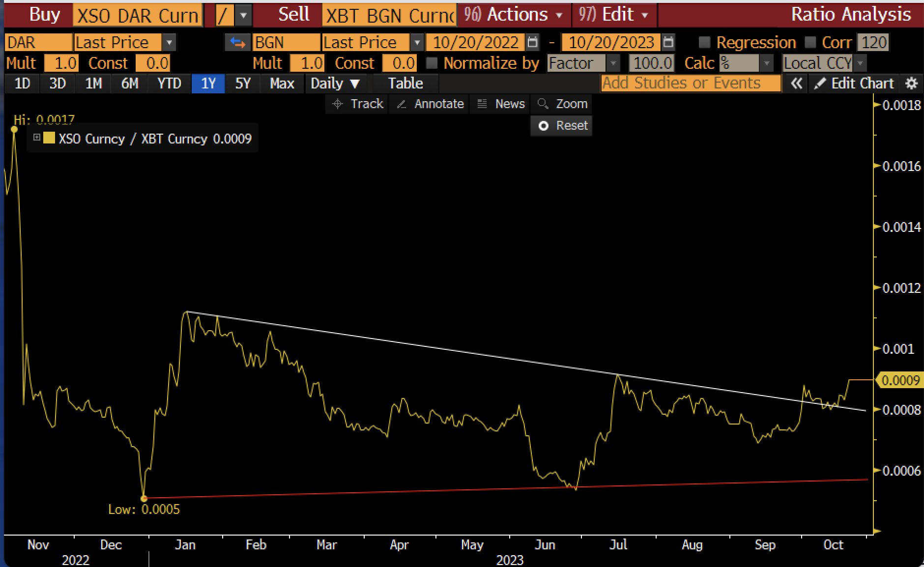Open the Factor dropdown
The image size is (924, 567).
[583, 63]
